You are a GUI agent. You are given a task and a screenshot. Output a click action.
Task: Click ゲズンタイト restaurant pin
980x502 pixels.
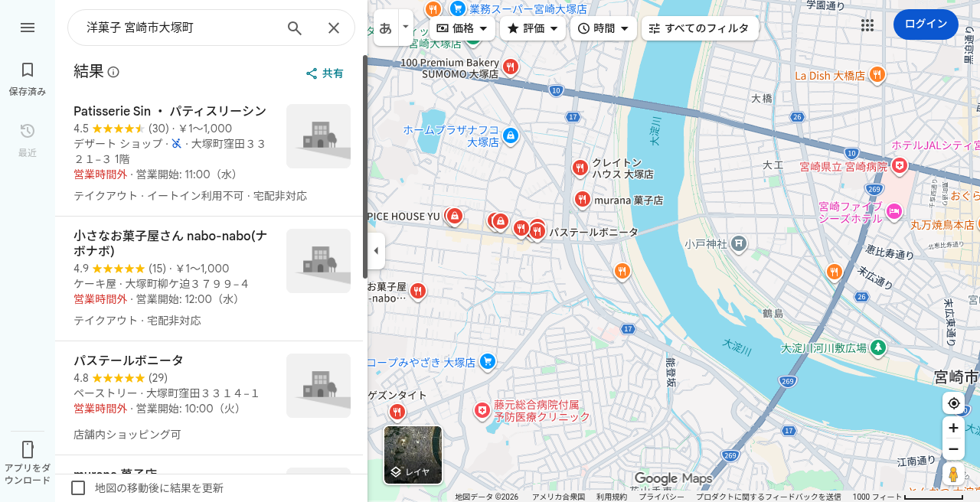point(397,412)
